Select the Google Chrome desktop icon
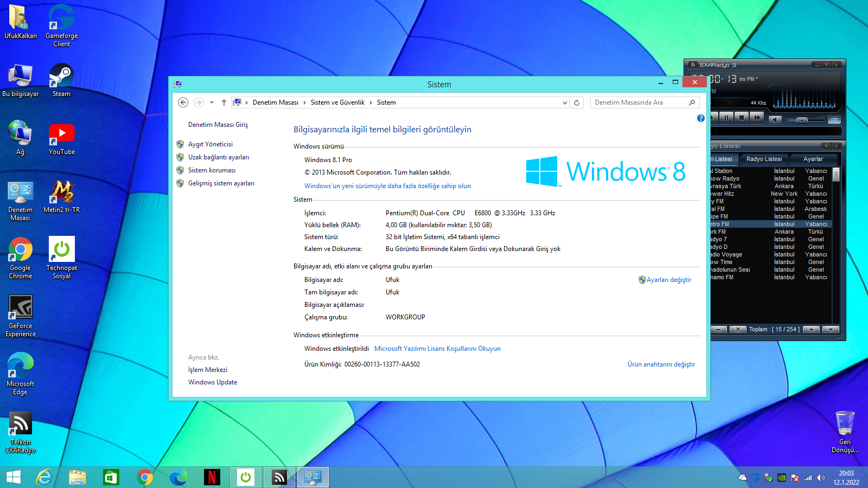Screen dimensions: 868x488 tap(21, 258)
